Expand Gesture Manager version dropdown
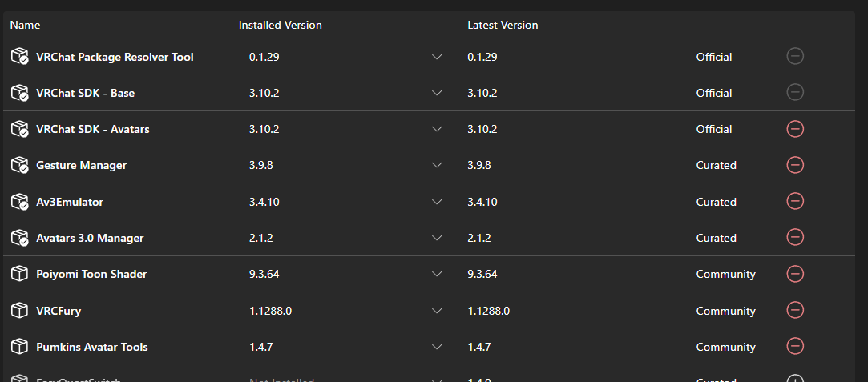This screenshot has width=868, height=382. [x=437, y=165]
